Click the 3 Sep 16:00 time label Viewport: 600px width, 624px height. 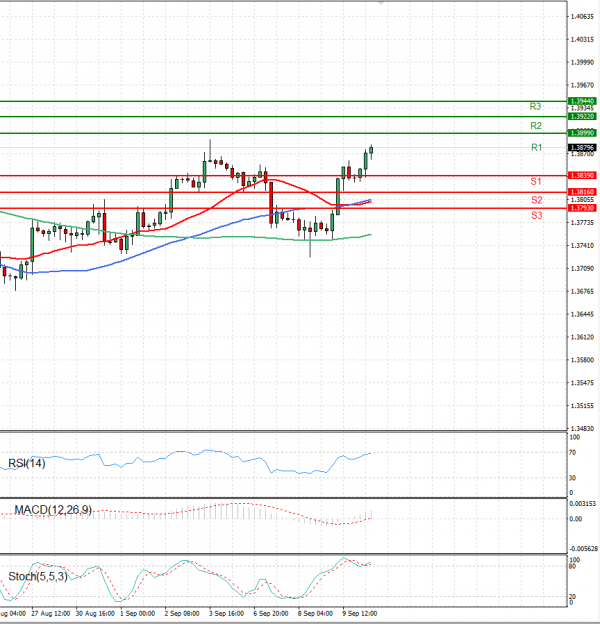click(226, 613)
